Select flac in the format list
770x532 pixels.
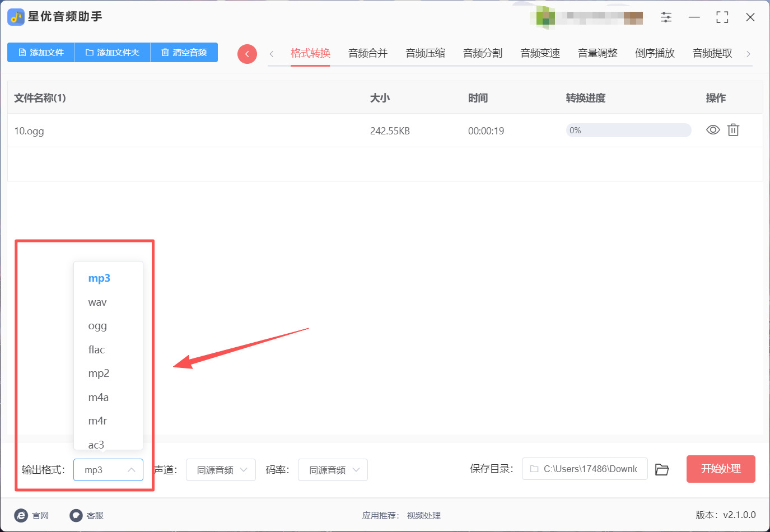(x=108, y=350)
